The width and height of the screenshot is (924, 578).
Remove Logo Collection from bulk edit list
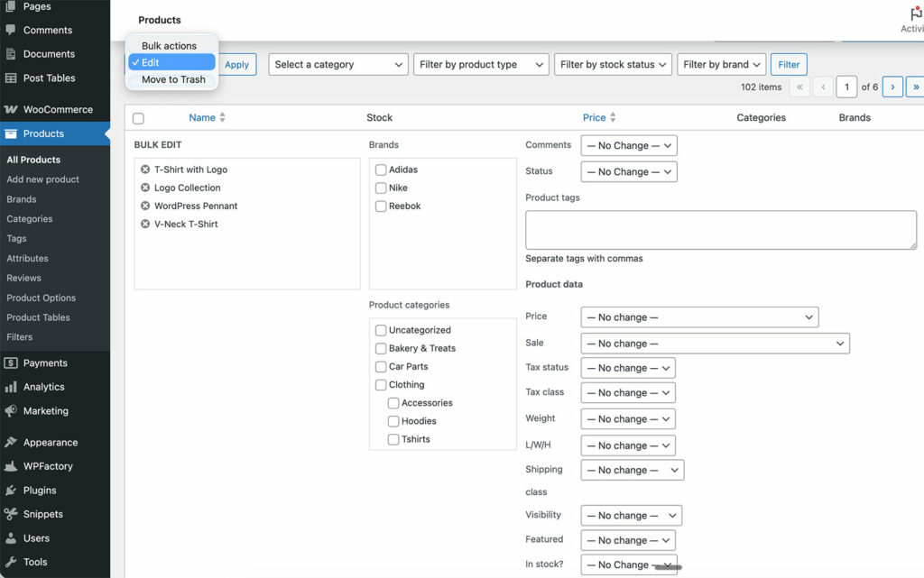[145, 188]
